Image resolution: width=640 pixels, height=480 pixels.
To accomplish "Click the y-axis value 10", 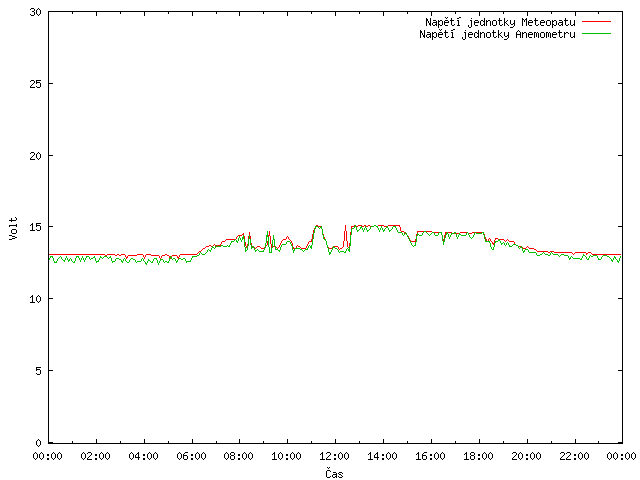I will coord(36,299).
